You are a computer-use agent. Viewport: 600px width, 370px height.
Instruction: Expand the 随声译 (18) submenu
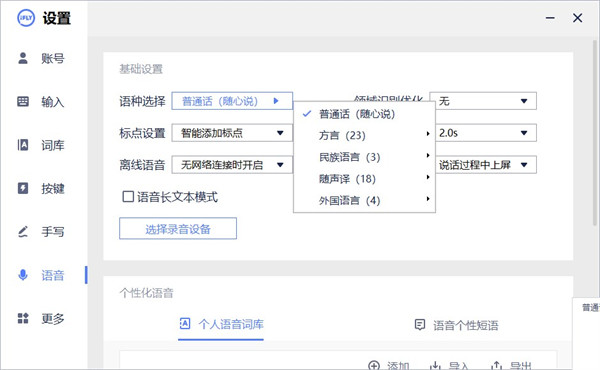[364, 179]
